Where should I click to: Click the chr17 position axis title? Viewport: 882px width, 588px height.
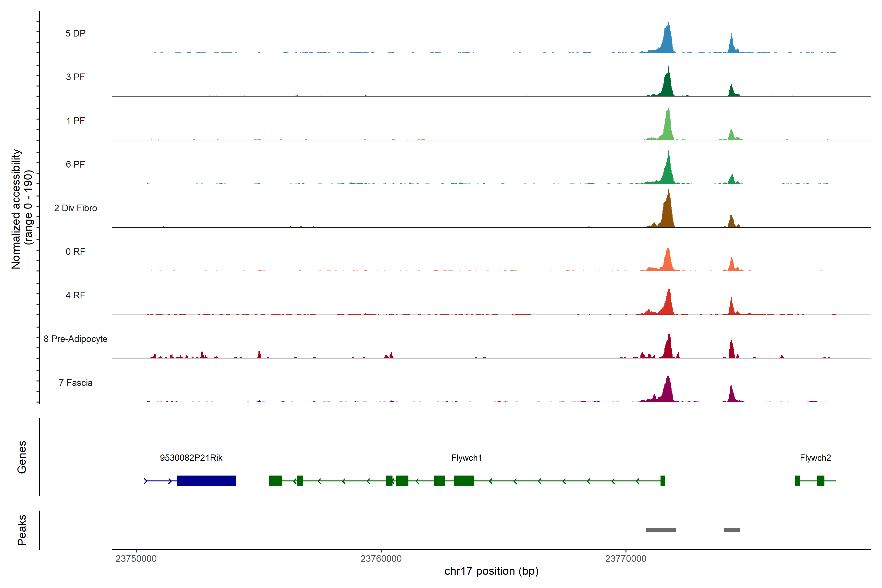491,571
